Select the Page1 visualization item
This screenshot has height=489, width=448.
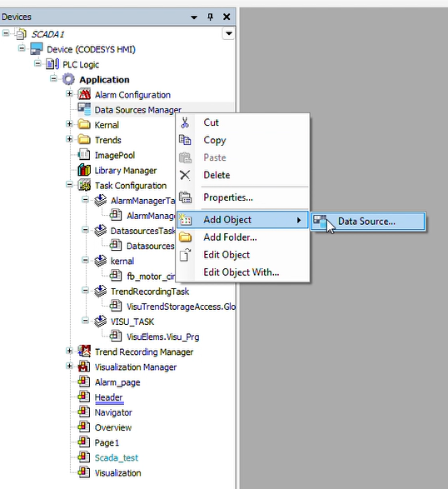(107, 442)
